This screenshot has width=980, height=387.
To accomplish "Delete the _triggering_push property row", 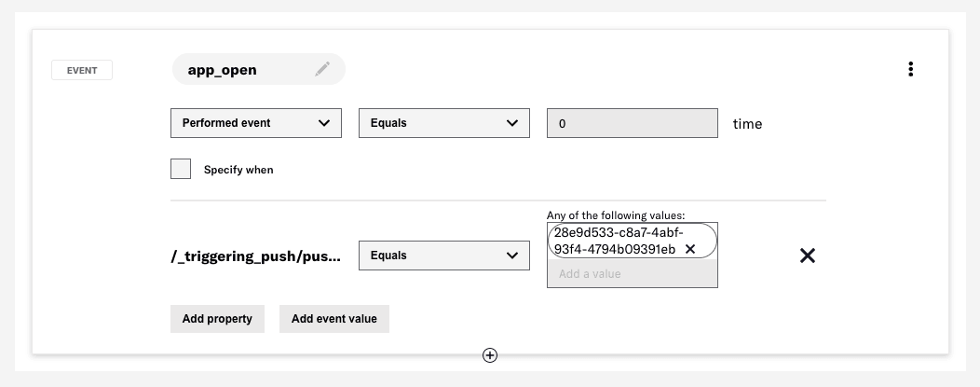I will (x=808, y=256).
